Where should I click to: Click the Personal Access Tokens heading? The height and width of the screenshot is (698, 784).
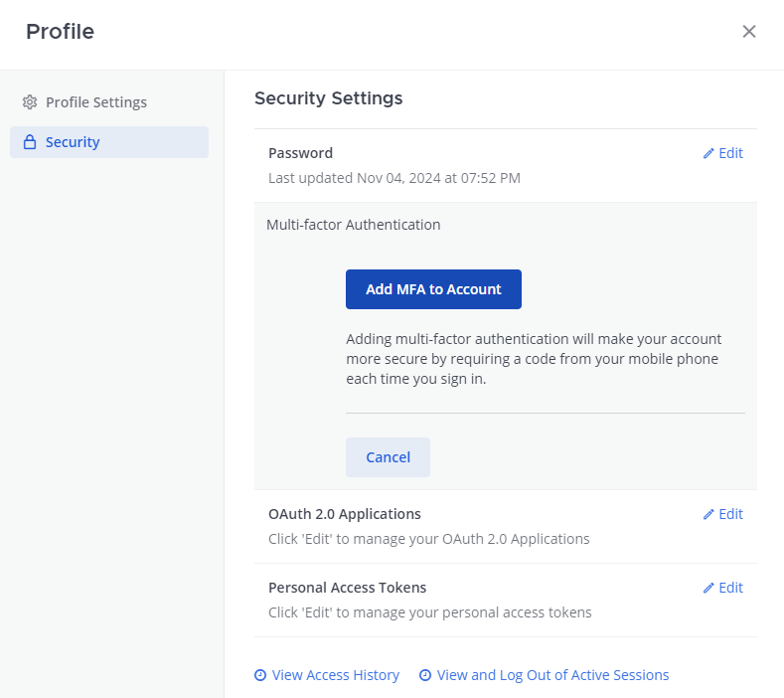[x=347, y=588]
